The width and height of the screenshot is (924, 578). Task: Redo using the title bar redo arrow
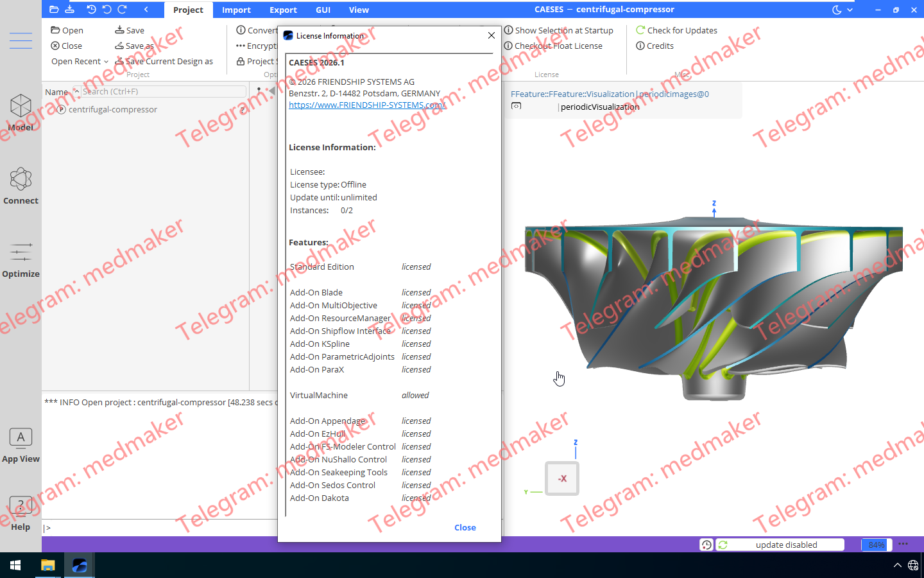(122, 10)
